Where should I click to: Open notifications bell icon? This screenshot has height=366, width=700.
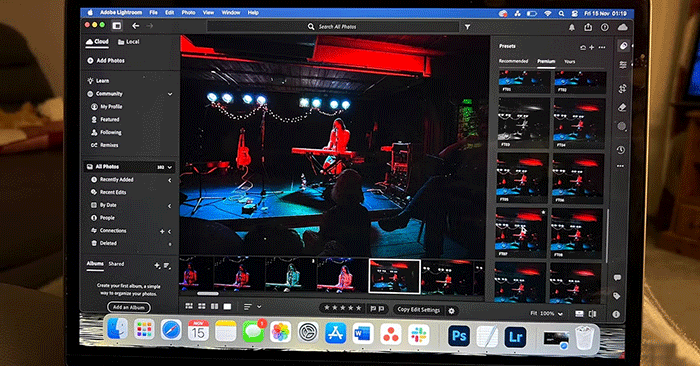571,27
